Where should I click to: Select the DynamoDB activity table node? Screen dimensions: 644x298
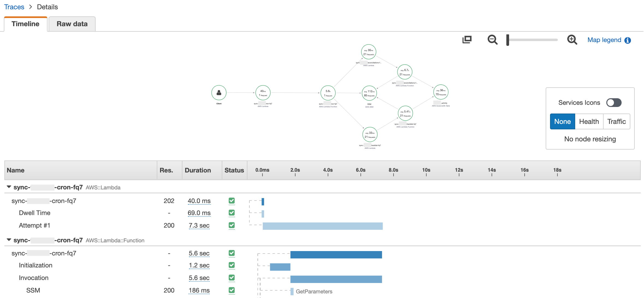pyautogui.click(x=441, y=92)
